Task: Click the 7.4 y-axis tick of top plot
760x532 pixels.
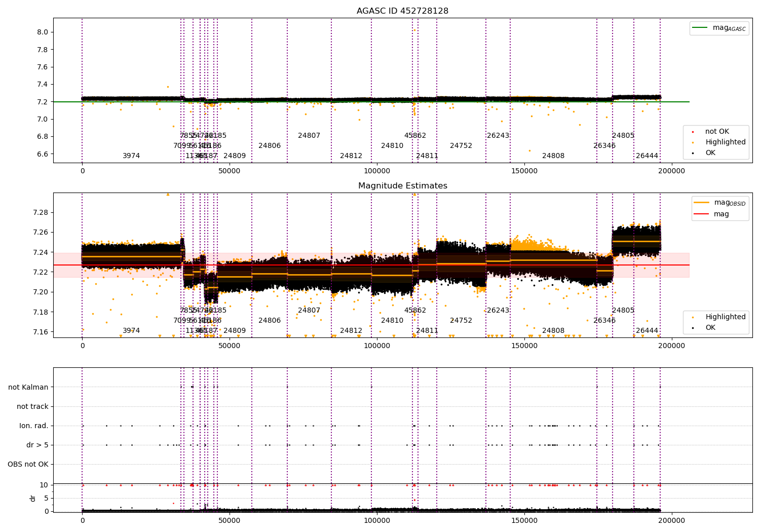Action: 42,84
